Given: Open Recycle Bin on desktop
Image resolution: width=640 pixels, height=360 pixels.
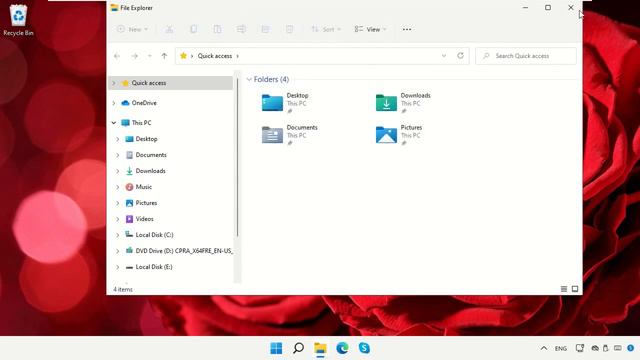Looking at the screenshot, I should [18, 20].
